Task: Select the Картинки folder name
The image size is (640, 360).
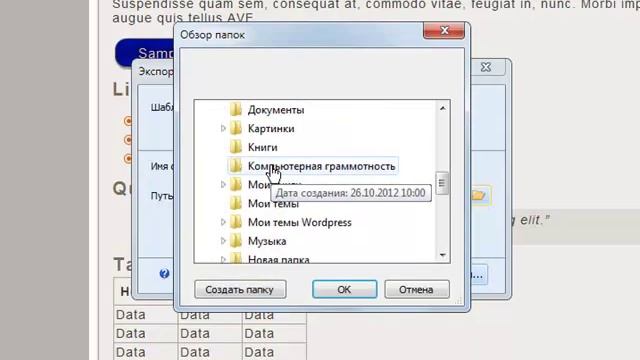Action: pos(271,129)
